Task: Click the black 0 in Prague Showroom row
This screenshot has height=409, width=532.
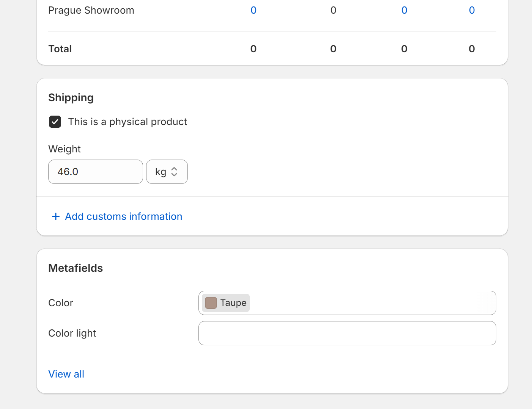Action: tap(333, 10)
